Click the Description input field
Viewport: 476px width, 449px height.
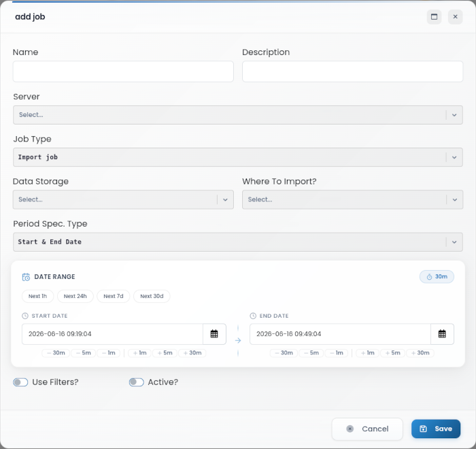point(352,71)
